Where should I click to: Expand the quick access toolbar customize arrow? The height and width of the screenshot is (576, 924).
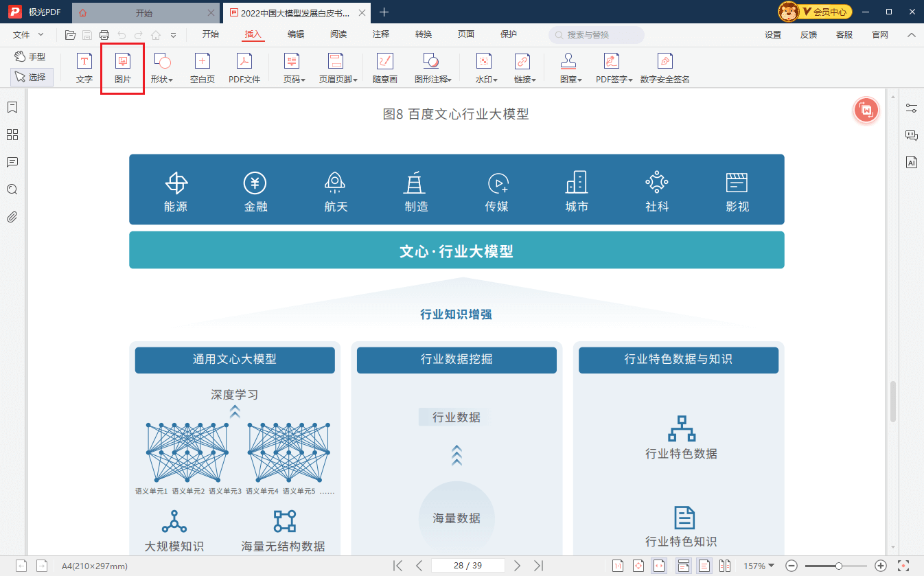[174, 34]
